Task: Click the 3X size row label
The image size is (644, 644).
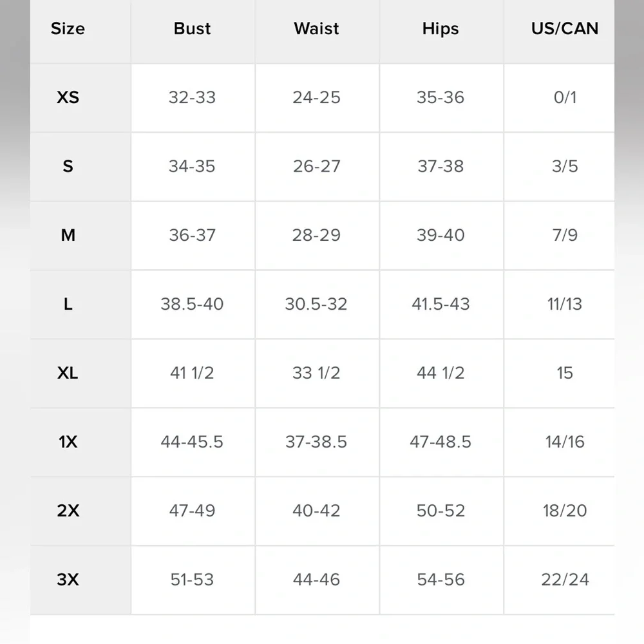Action: [x=68, y=580]
